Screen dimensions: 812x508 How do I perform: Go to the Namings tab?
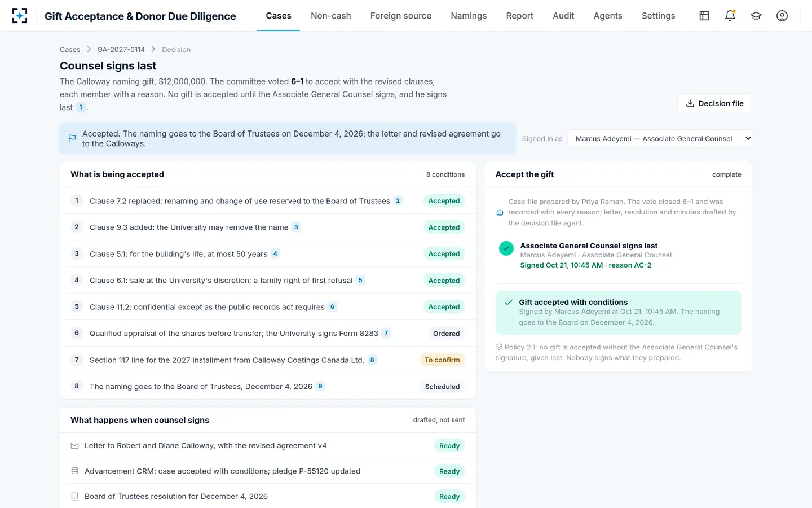coord(469,16)
